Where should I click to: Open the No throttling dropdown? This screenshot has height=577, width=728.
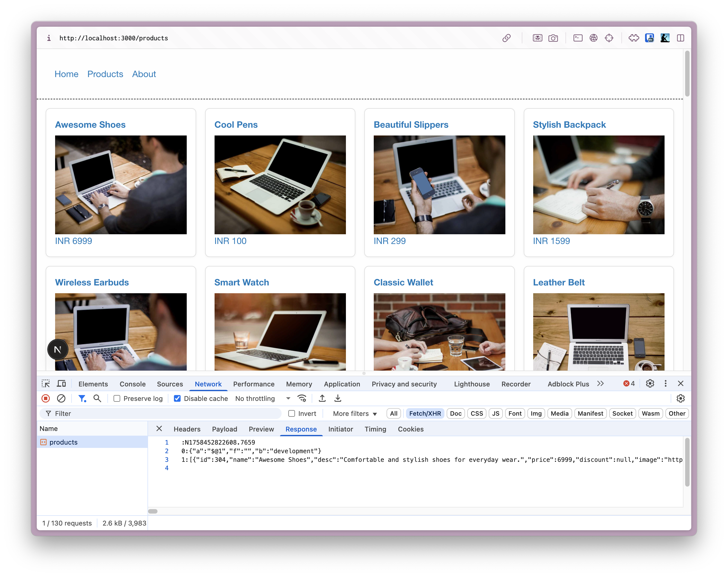click(263, 398)
